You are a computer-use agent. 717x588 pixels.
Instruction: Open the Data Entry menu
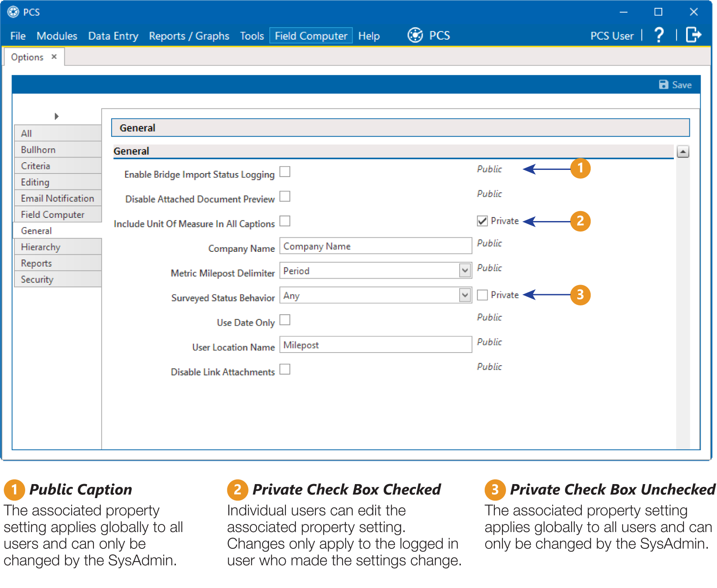[113, 36]
